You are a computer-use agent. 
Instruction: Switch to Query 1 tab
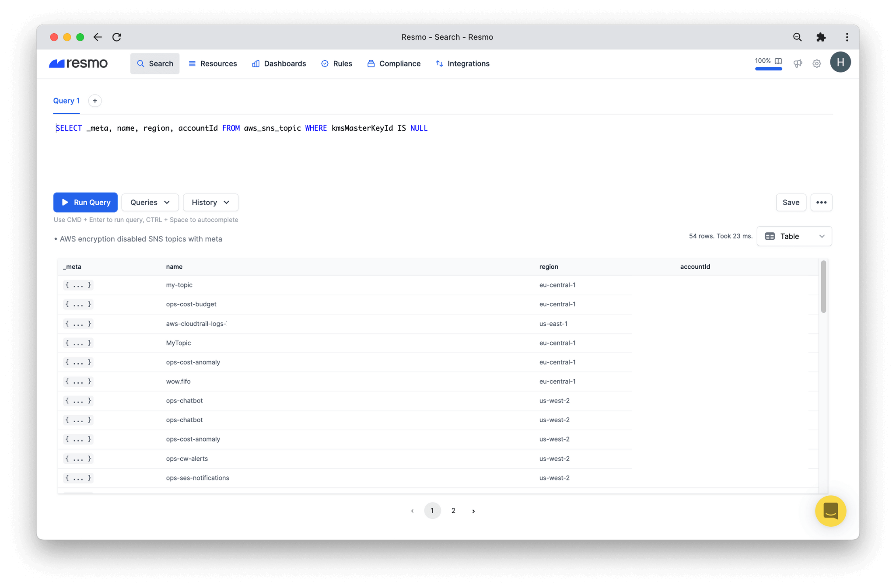point(66,101)
